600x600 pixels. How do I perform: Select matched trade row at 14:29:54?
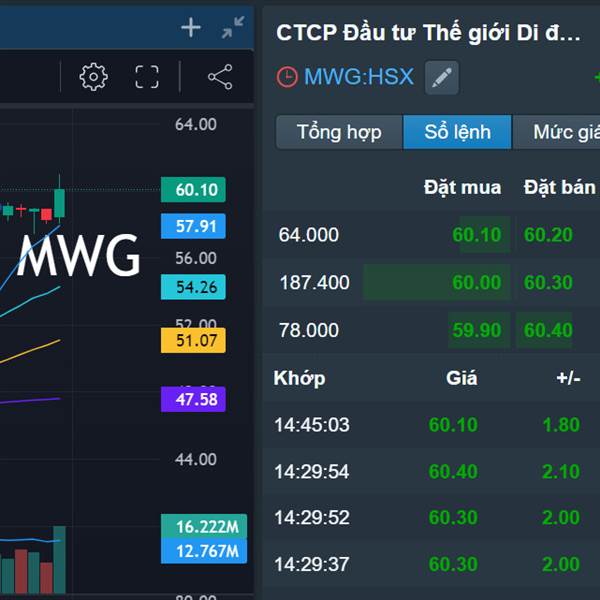point(431,471)
